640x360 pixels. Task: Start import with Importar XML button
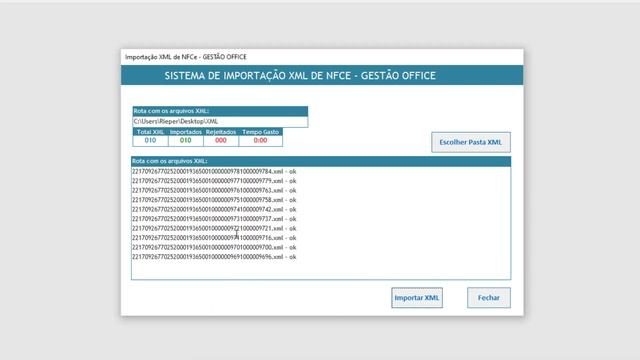click(417, 298)
